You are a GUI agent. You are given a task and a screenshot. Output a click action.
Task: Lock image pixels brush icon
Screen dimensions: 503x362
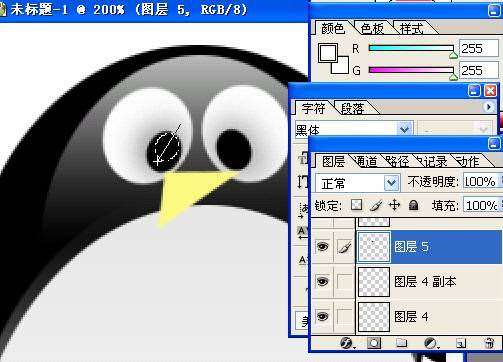(376, 205)
